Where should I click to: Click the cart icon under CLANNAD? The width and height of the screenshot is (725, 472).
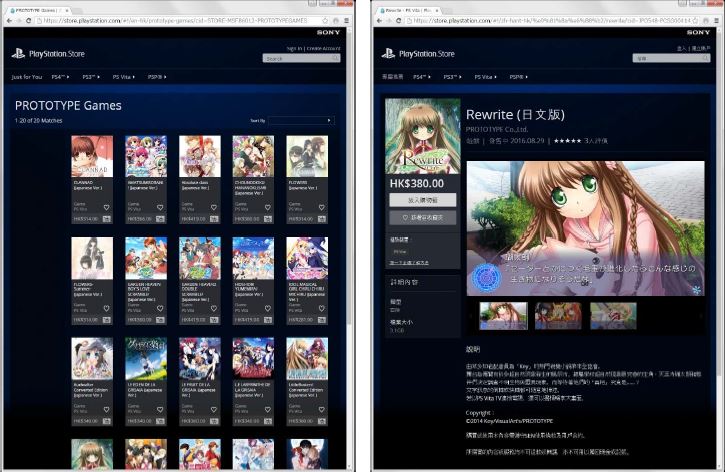(x=106, y=217)
